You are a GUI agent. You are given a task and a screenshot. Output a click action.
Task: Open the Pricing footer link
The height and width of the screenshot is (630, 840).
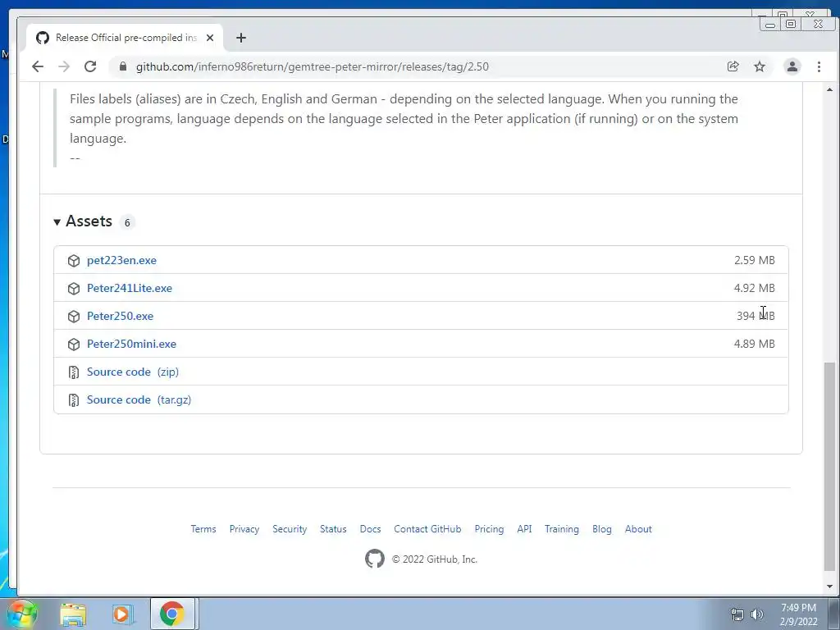point(489,529)
